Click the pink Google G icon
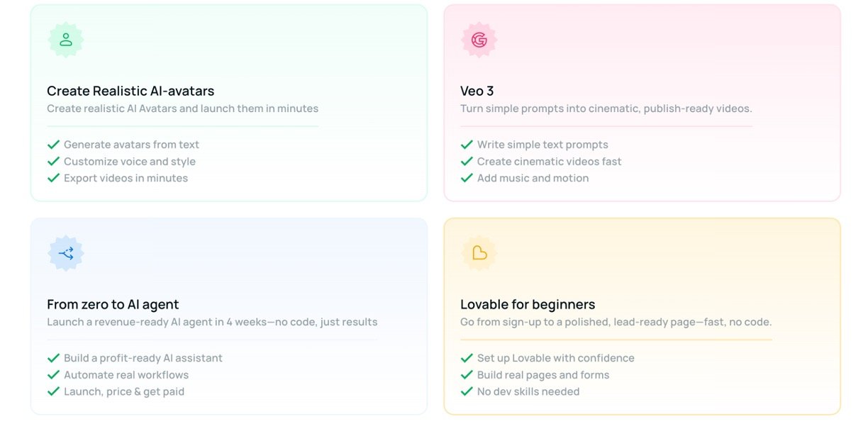 click(479, 40)
